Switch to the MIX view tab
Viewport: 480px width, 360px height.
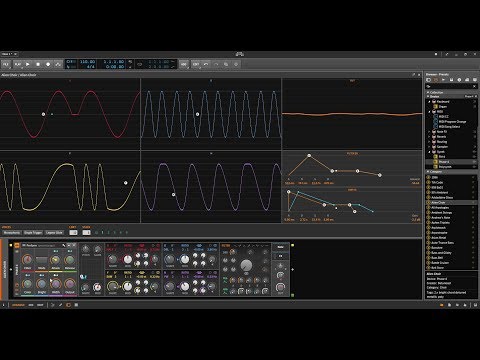pos(31,305)
